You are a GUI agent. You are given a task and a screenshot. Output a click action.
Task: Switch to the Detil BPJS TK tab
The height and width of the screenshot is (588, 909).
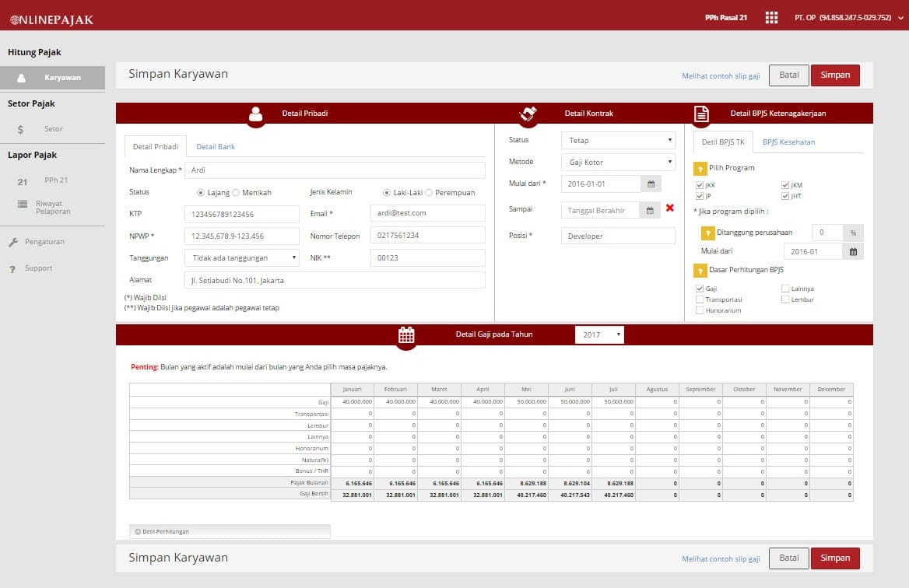723,142
